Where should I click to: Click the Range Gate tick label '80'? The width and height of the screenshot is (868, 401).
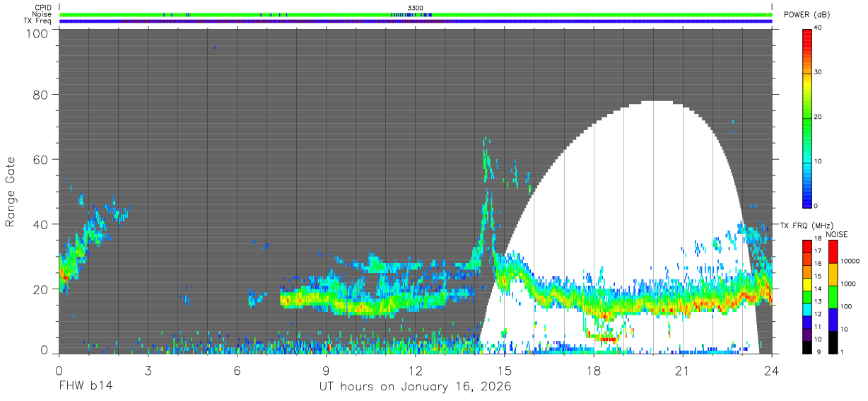click(x=40, y=95)
